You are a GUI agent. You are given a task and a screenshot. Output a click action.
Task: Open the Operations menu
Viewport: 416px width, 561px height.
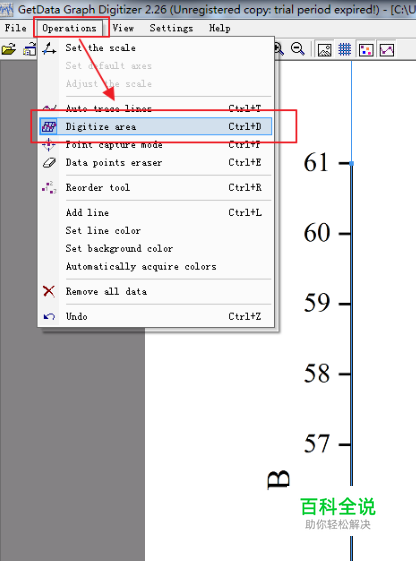pyautogui.click(x=69, y=28)
